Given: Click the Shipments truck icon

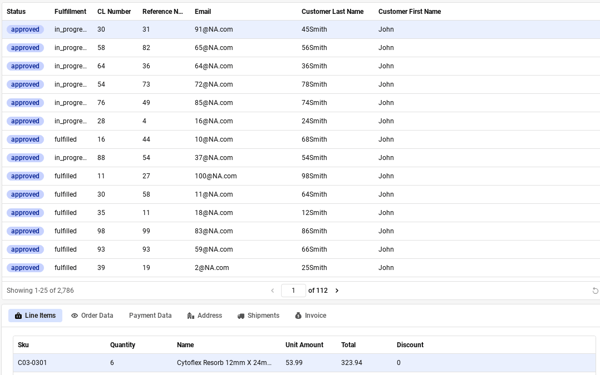Looking at the screenshot, I should point(241,316).
